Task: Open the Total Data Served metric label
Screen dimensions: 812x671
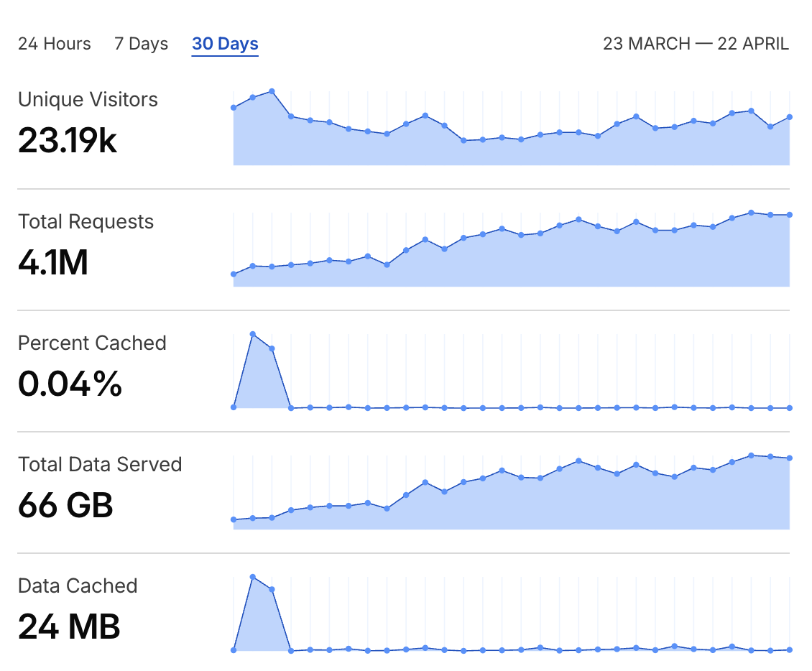Action: (x=100, y=464)
